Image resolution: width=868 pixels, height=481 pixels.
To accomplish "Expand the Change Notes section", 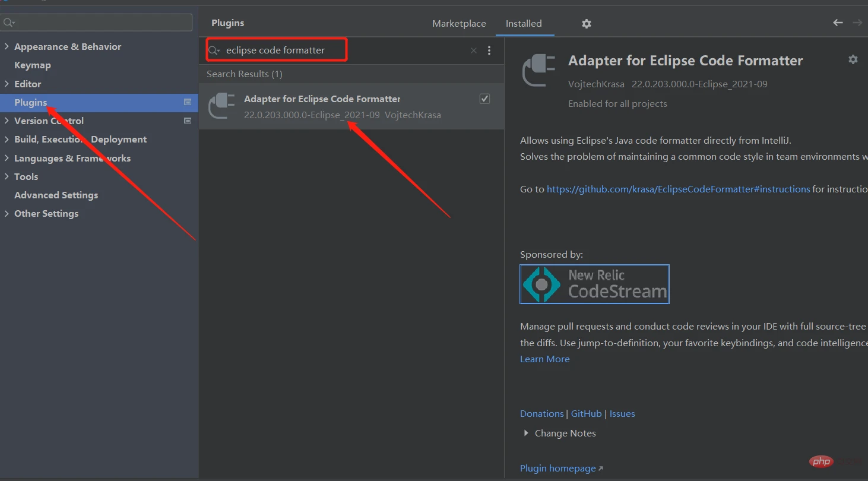I will (x=526, y=433).
